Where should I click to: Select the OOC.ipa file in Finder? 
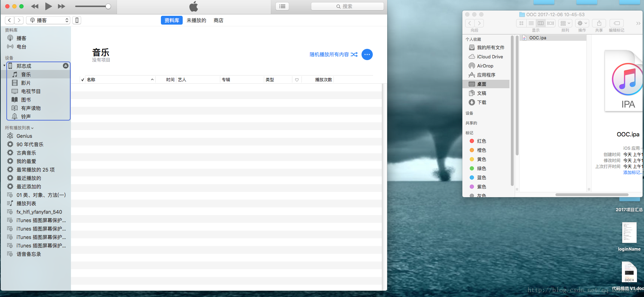point(553,38)
